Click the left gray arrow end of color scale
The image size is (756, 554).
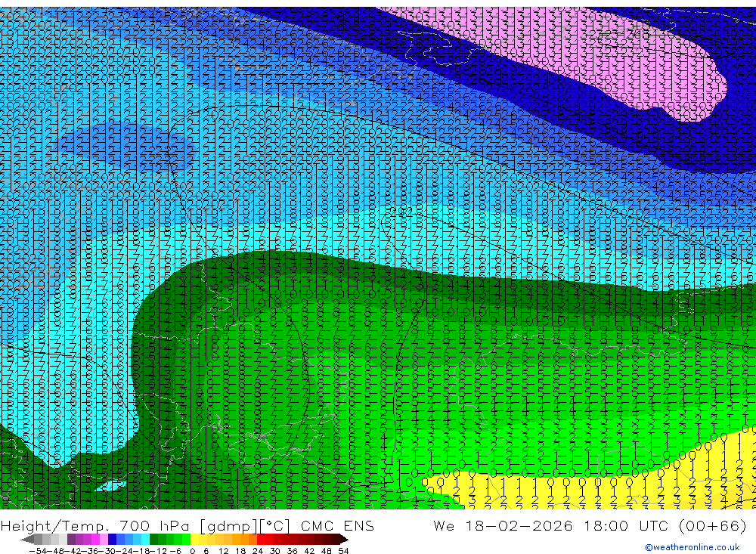click(x=27, y=540)
